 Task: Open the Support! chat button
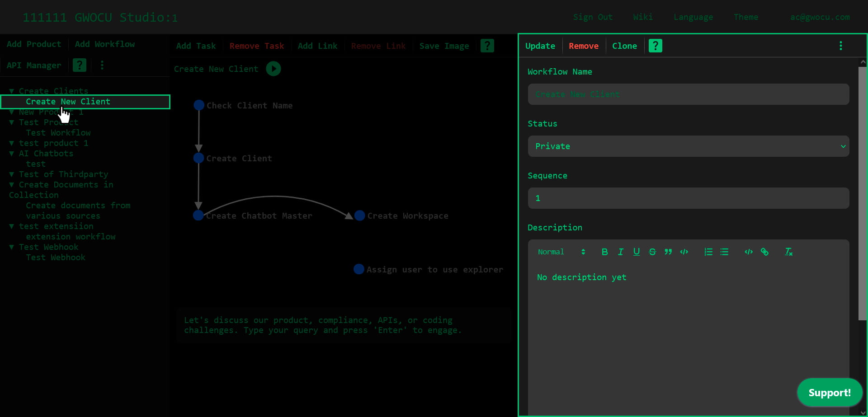pyautogui.click(x=830, y=393)
